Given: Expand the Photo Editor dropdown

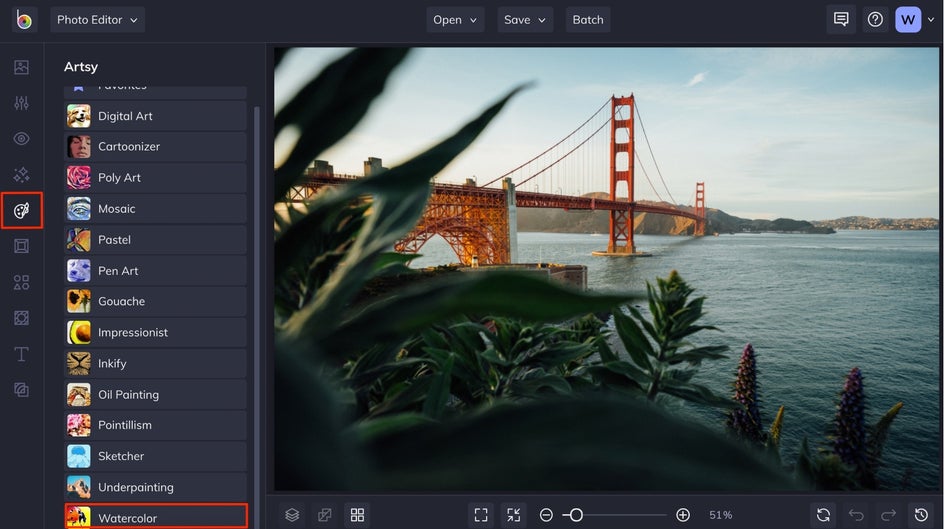Looking at the screenshot, I should click(x=98, y=20).
